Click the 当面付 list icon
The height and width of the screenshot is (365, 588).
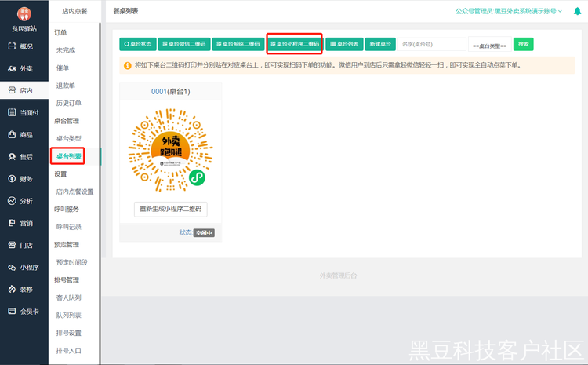[x=12, y=112]
